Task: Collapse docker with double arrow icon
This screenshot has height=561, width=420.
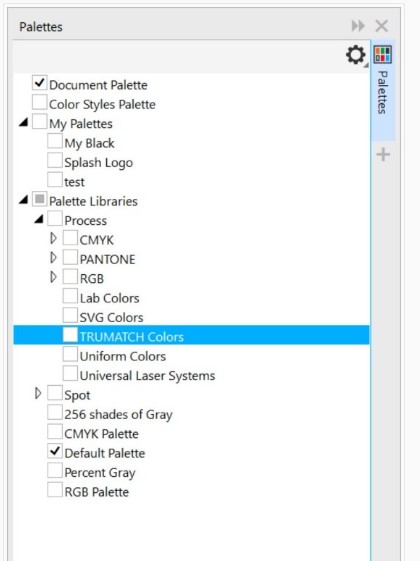Action: pos(358,26)
